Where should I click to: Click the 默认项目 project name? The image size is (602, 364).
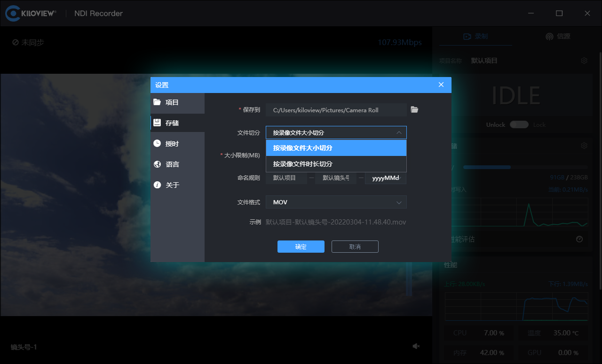coord(484,61)
